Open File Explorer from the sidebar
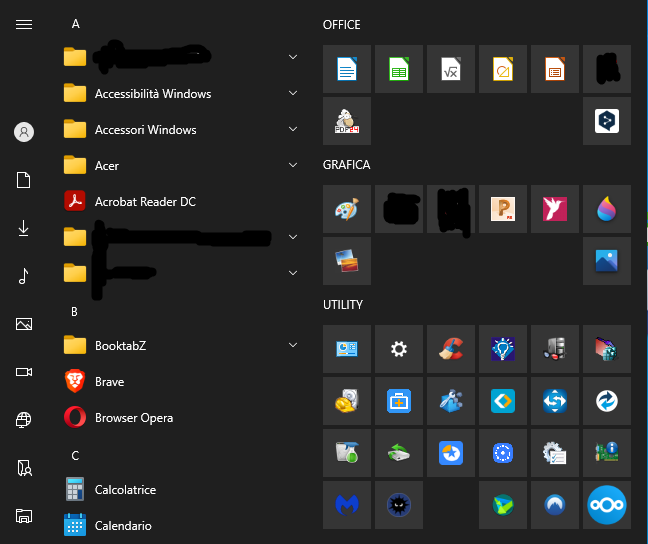 click(24, 516)
